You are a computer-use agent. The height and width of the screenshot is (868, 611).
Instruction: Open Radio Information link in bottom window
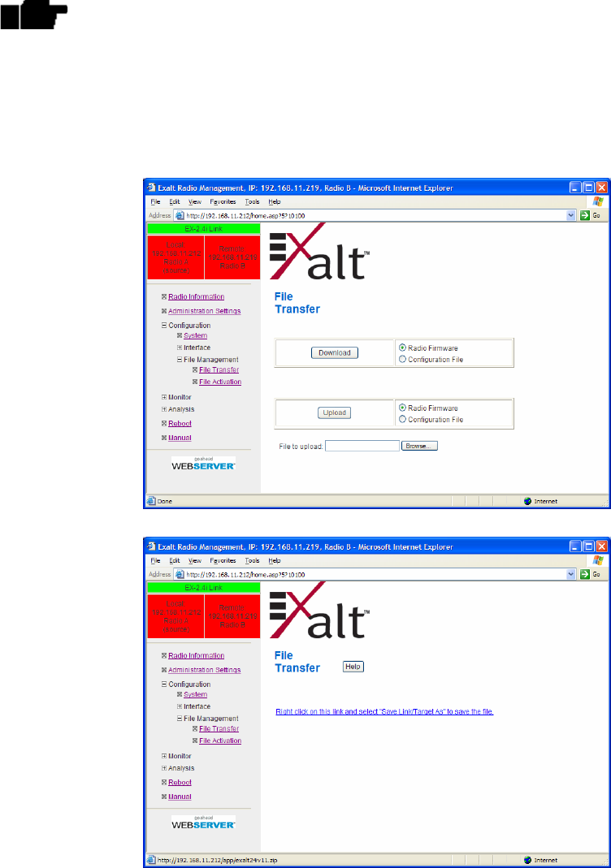(196, 655)
